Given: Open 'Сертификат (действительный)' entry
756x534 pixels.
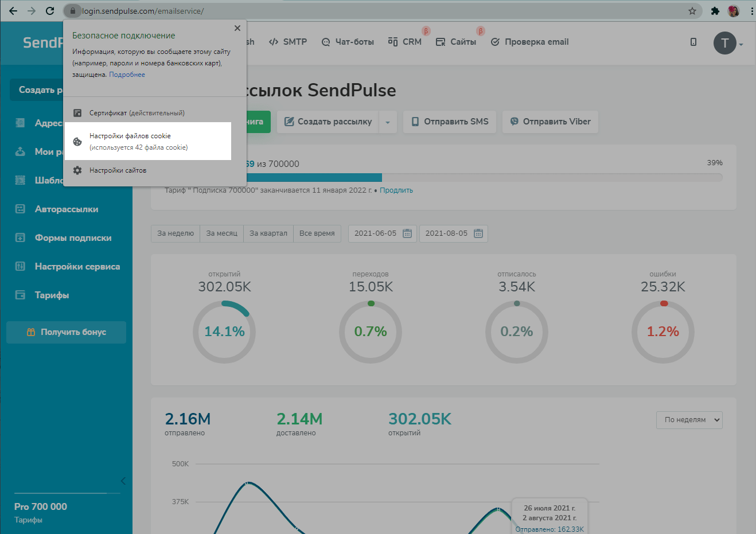Looking at the screenshot, I should (155, 113).
